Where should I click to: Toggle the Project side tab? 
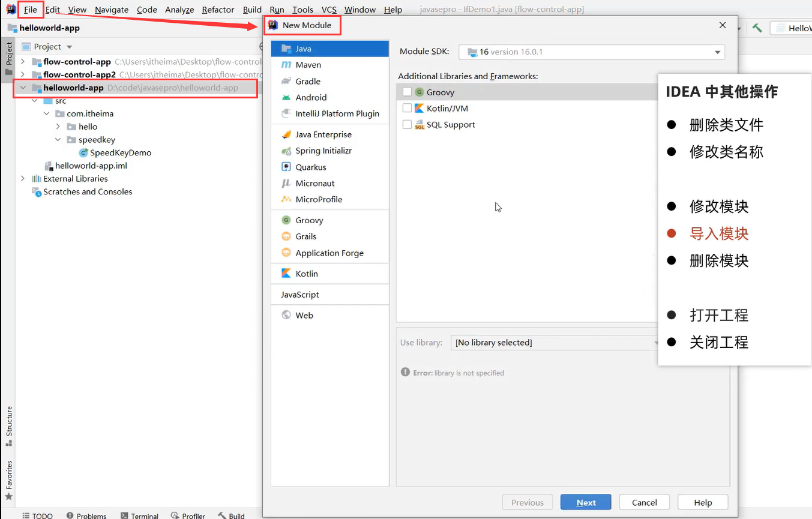click(x=9, y=58)
